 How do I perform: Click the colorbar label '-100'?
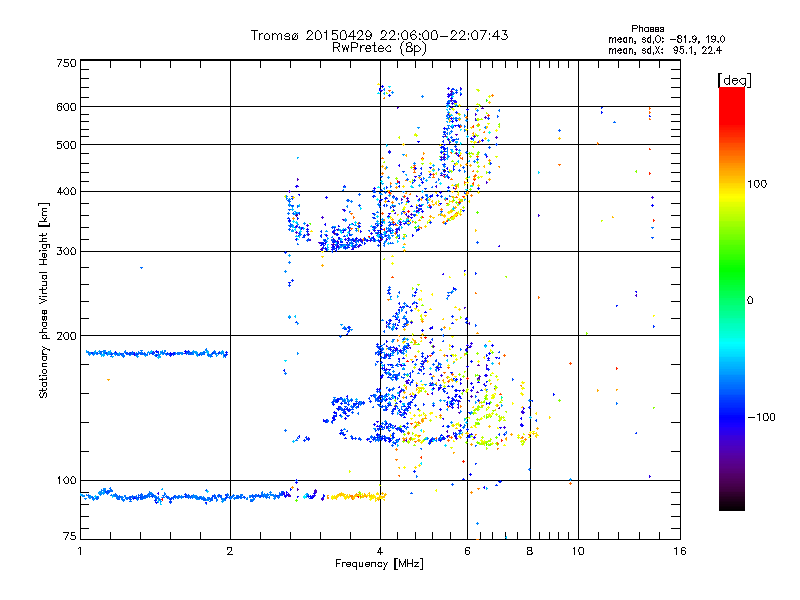[761, 417]
